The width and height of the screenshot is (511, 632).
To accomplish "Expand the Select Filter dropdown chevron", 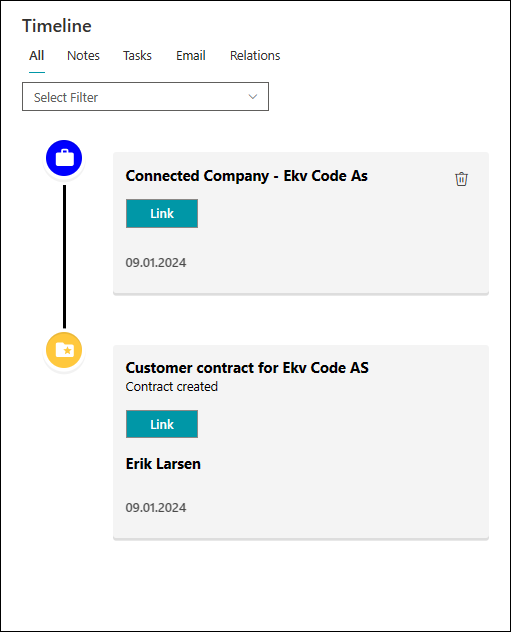I will pyautogui.click(x=253, y=97).
